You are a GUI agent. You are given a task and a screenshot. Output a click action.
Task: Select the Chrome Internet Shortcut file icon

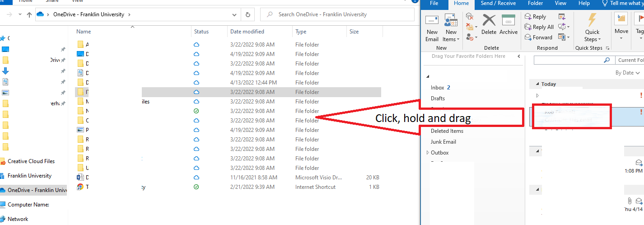(x=80, y=187)
